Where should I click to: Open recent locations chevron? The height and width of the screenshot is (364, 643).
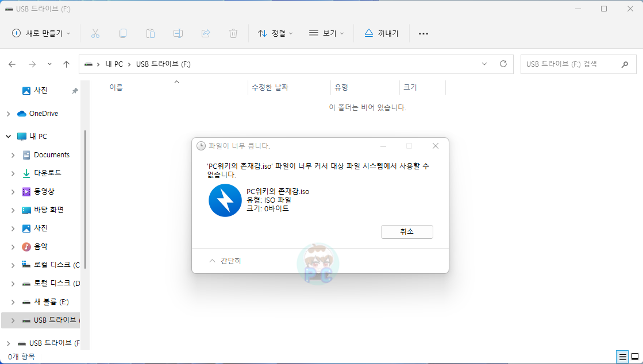pos(49,64)
